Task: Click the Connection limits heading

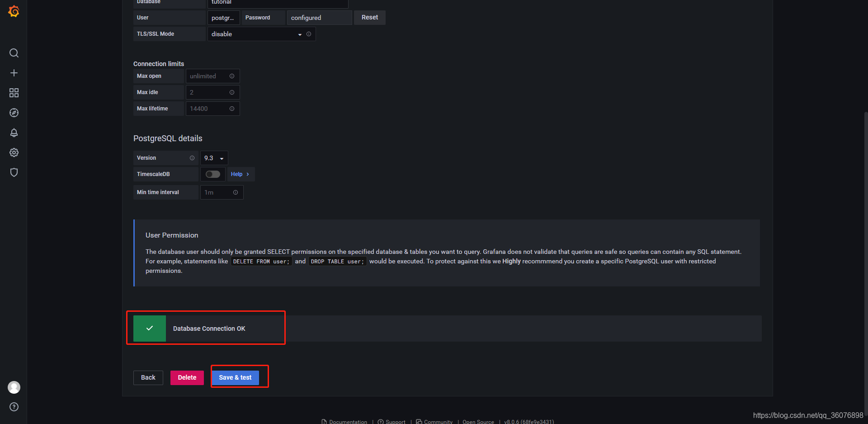Action: click(x=159, y=64)
